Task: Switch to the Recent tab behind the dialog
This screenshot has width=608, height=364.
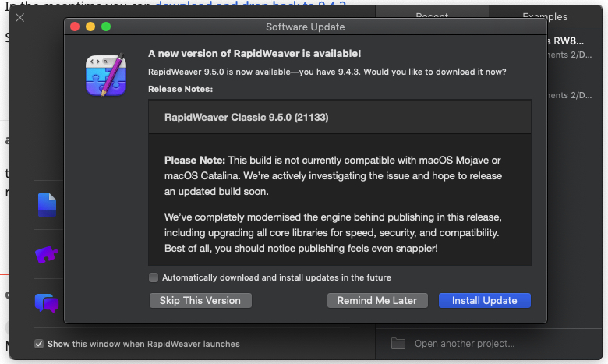Action: tap(432, 16)
